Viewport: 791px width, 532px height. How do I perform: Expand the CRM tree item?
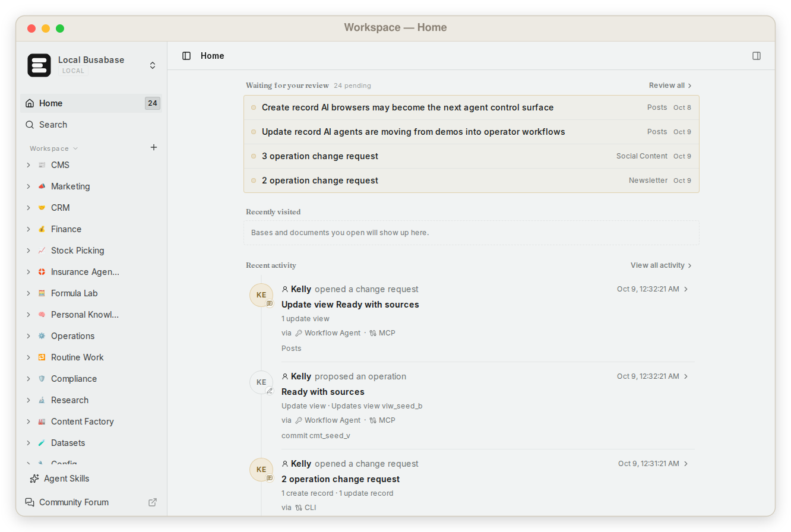click(28, 208)
